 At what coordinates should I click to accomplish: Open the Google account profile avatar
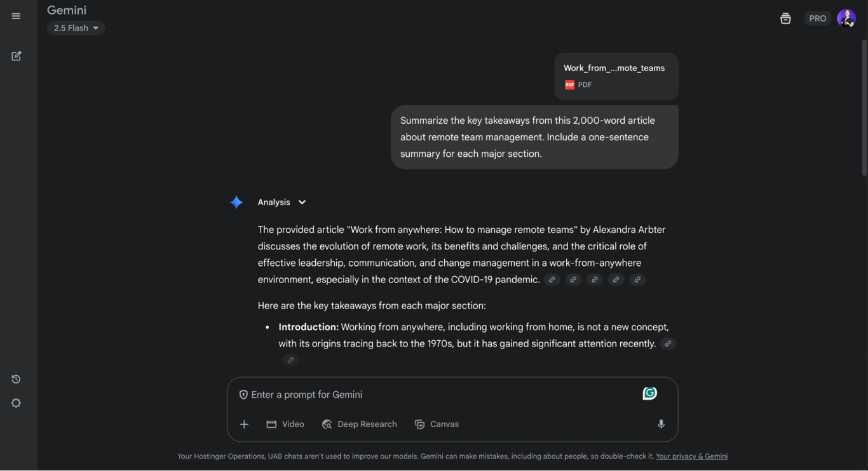pos(846,18)
